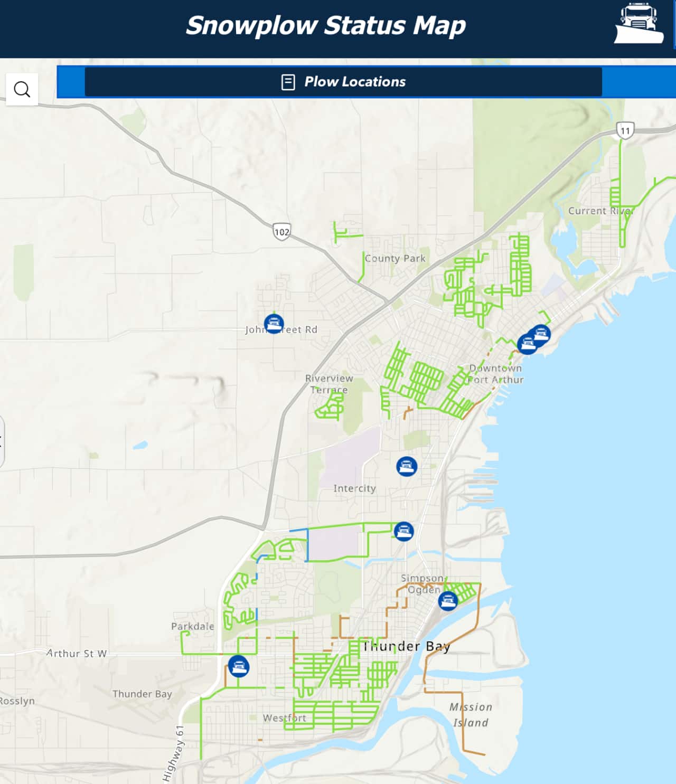Select the plow icon near Intercity
Viewport: 676px width, 784px height.
[407, 467]
